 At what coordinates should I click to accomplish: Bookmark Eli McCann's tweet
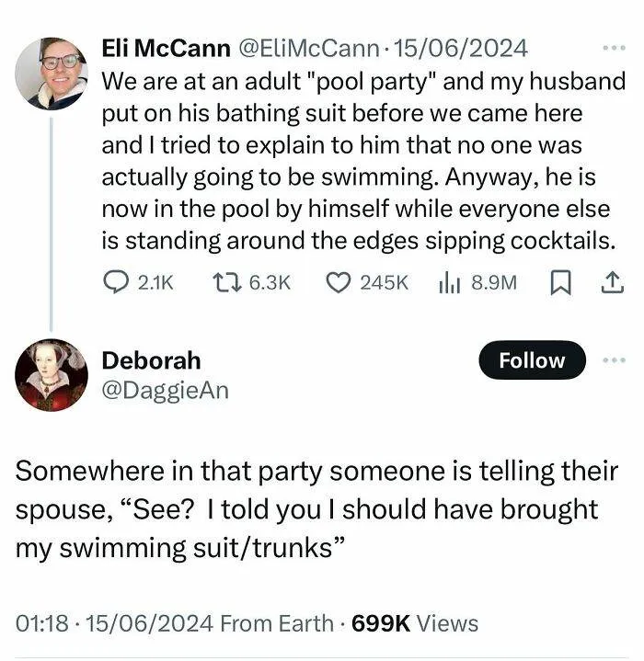tap(558, 283)
